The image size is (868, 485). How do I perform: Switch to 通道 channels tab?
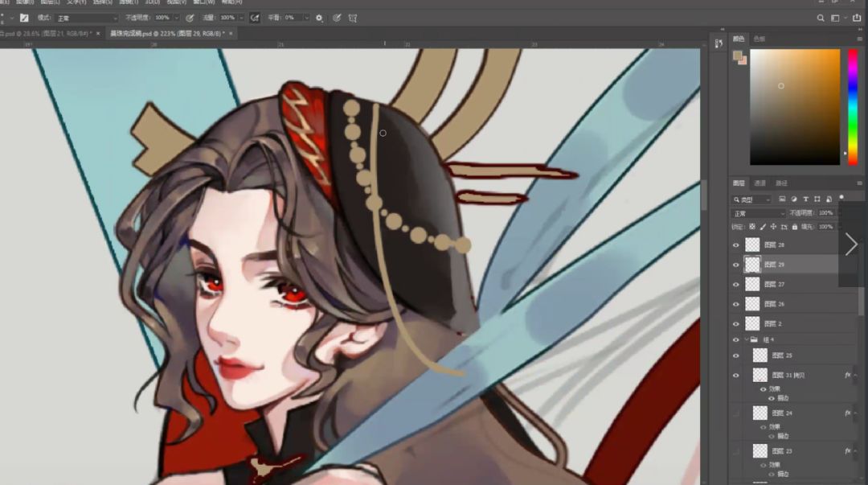tap(760, 183)
